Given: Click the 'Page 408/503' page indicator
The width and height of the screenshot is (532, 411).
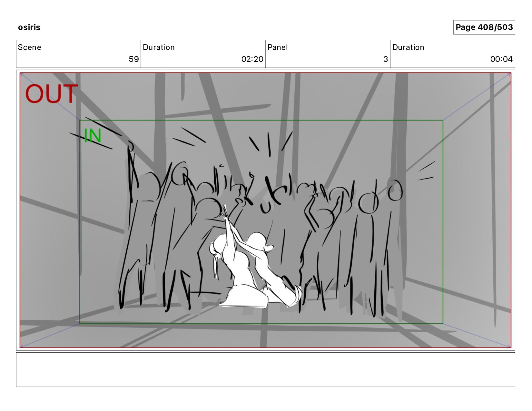Looking at the screenshot, I should click(484, 27).
